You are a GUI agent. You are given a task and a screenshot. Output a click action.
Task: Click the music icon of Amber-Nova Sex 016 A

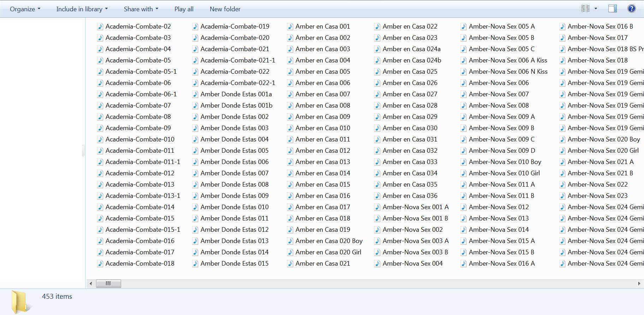click(464, 263)
